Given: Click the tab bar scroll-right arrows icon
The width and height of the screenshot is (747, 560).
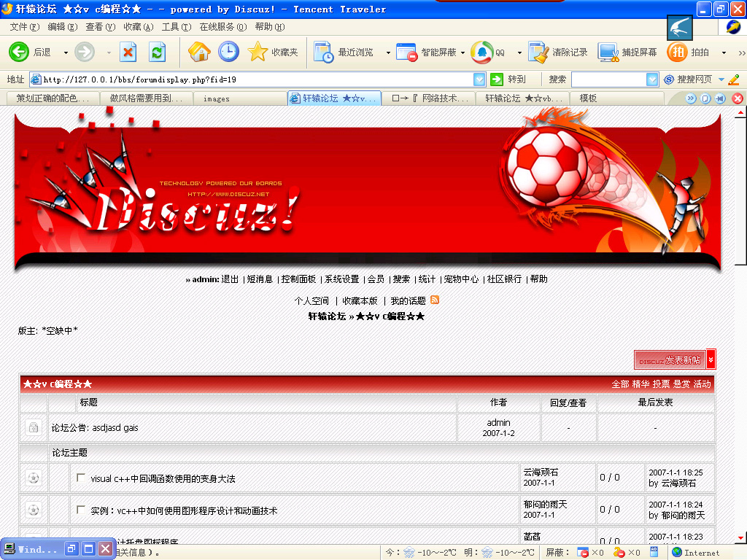Looking at the screenshot, I should (691, 98).
